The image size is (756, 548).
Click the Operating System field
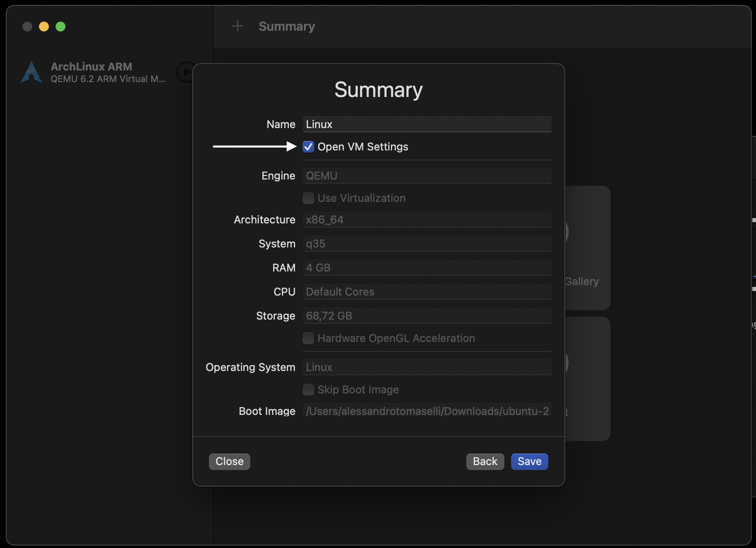point(427,367)
